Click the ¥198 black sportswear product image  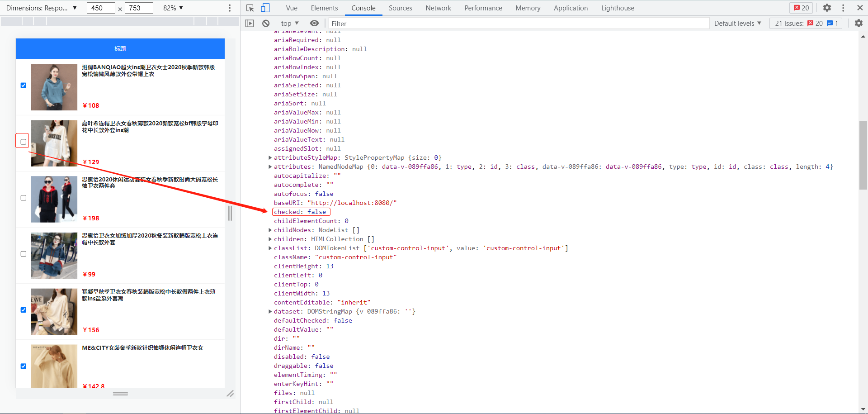54,200
